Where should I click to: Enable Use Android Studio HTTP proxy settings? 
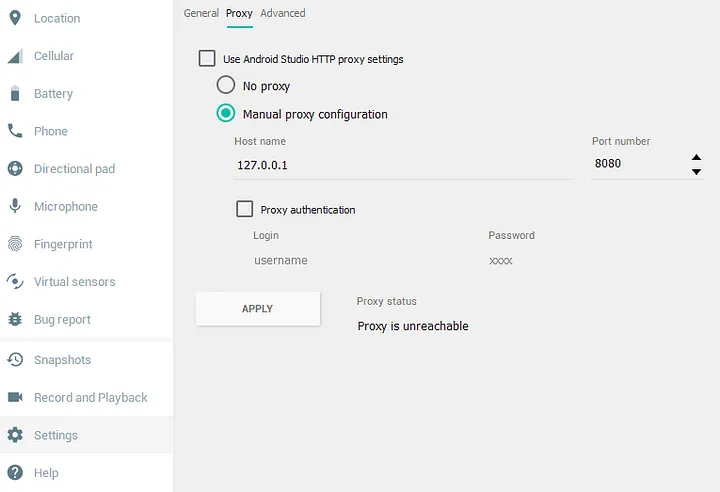(x=207, y=59)
